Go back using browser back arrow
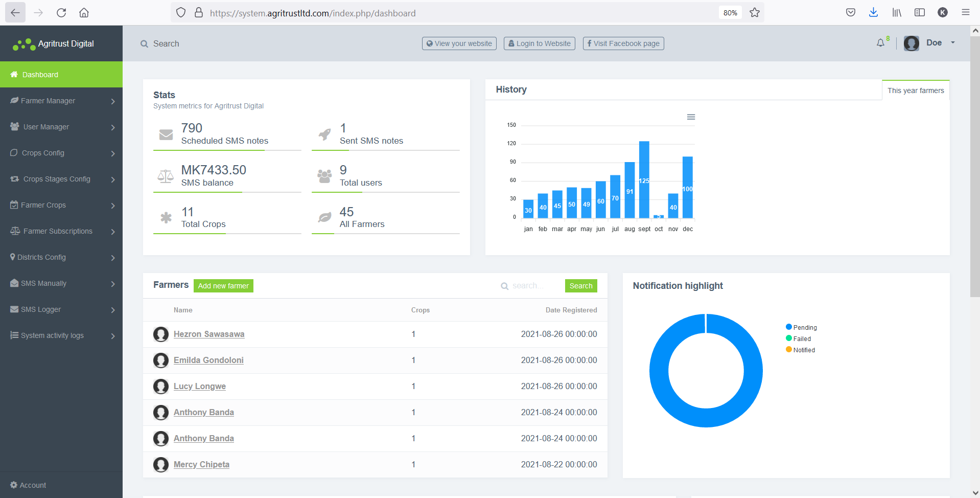 pyautogui.click(x=15, y=13)
